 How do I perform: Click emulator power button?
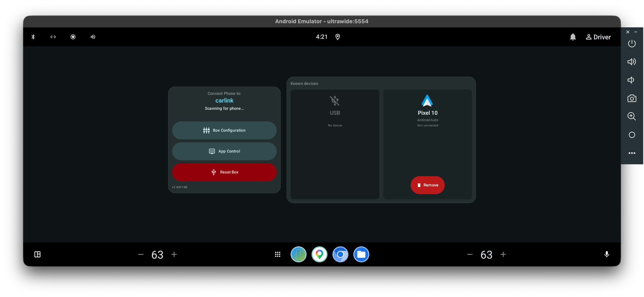[632, 43]
